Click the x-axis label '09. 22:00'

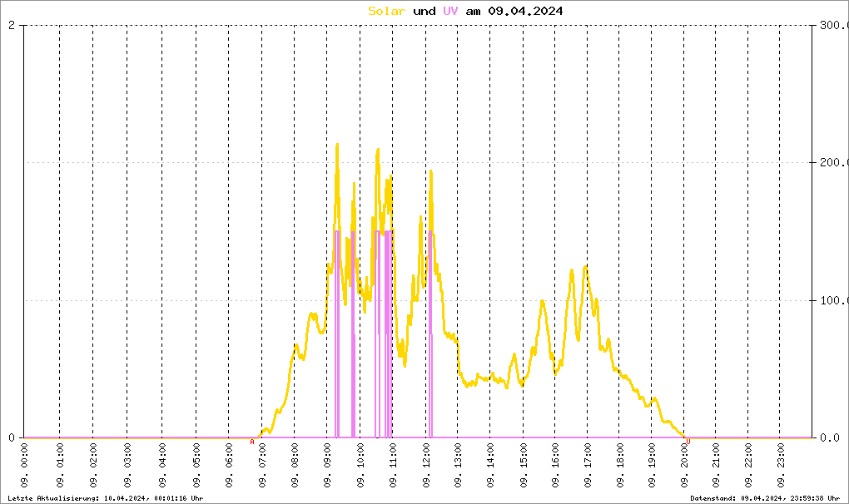tap(748, 466)
